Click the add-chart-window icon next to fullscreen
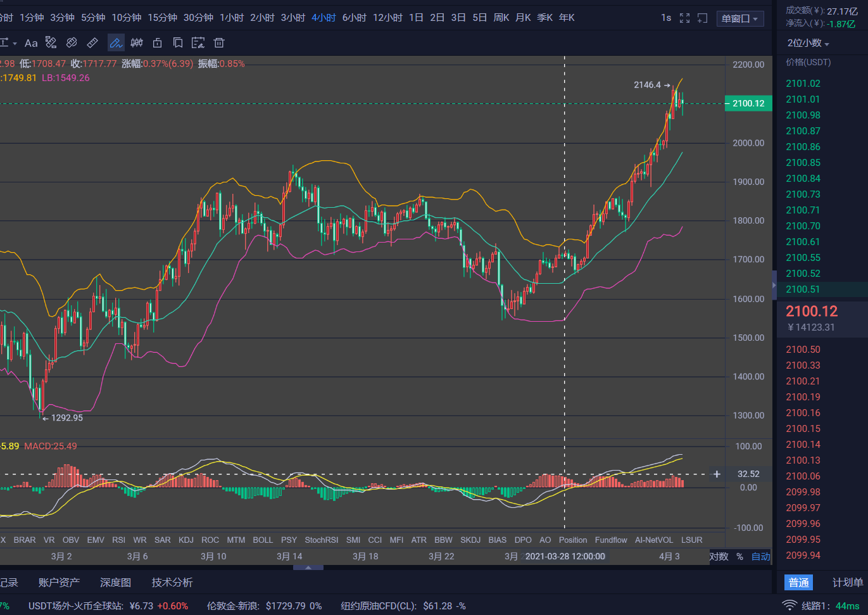 click(x=703, y=18)
